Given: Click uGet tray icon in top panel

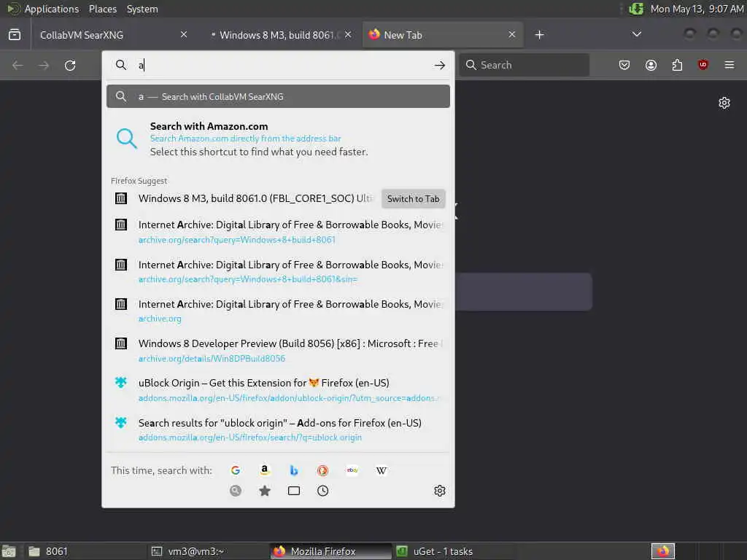Looking at the screenshot, I should (636, 9).
